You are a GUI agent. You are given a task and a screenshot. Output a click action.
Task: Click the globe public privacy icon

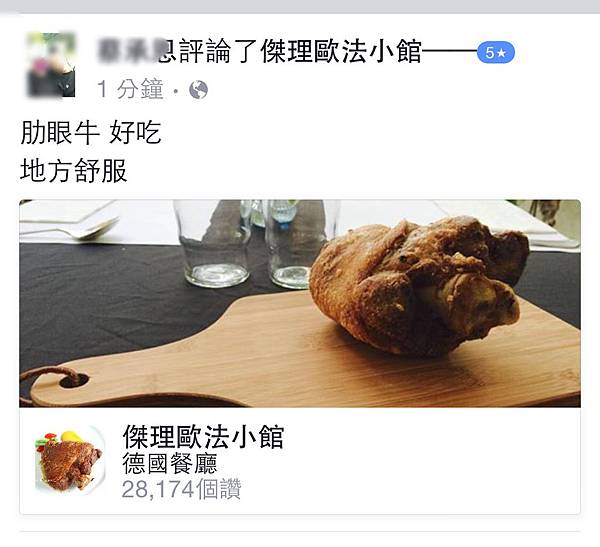coord(199,90)
